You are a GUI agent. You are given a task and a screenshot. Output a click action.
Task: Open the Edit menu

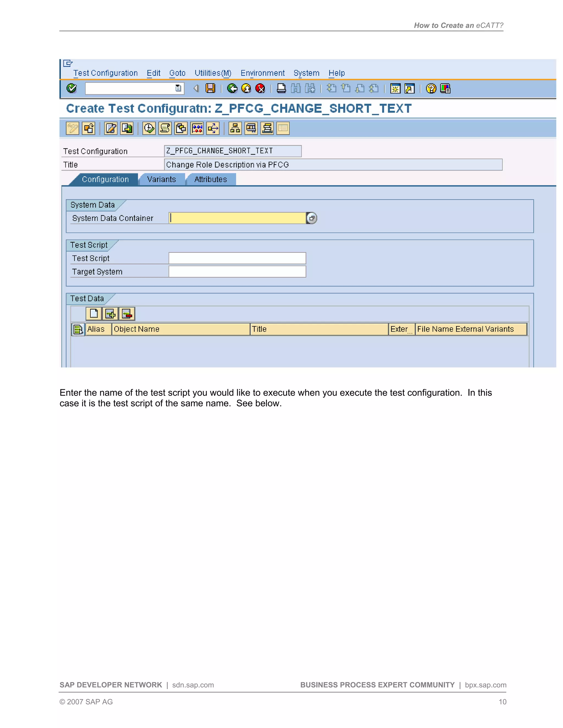click(x=153, y=73)
